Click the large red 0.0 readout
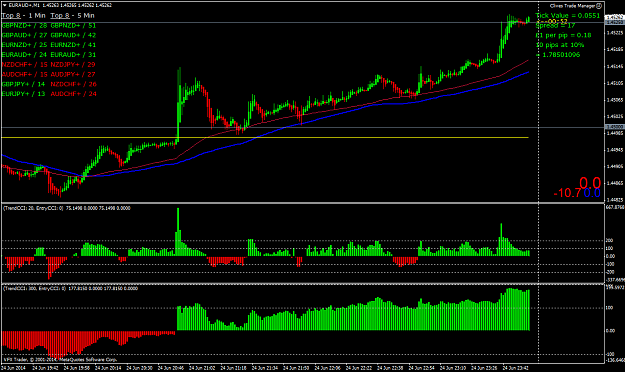Viewport: 625px width, 372px height. (x=590, y=183)
